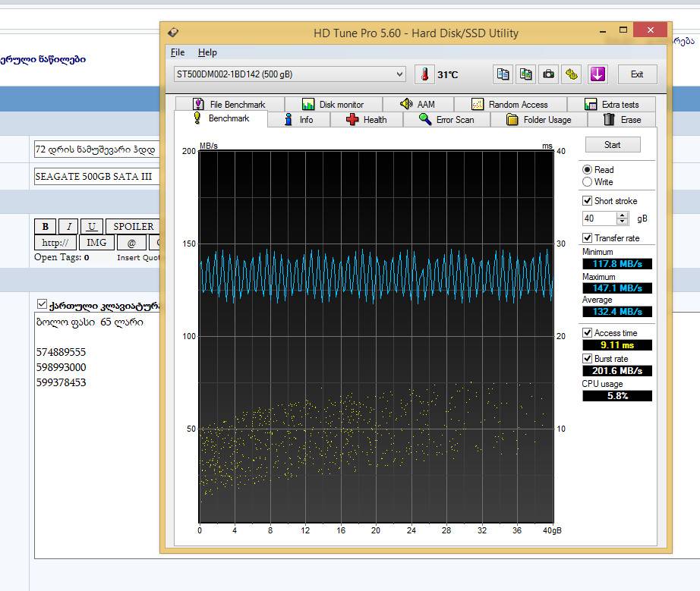Toggle the Burst rate checkbox
The height and width of the screenshot is (591, 700).
coord(588,359)
